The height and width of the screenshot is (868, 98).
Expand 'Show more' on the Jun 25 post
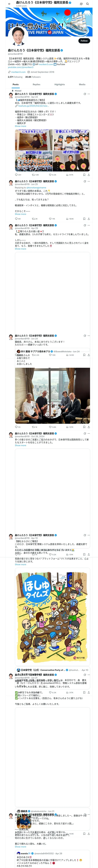click(20, 214)
